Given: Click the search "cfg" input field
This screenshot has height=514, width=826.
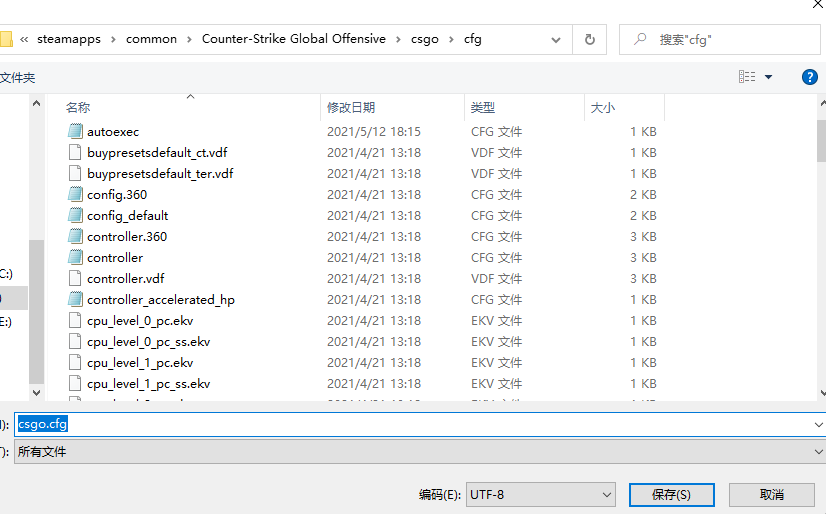Looking at the screenshot, I should (x=720, y=39).
